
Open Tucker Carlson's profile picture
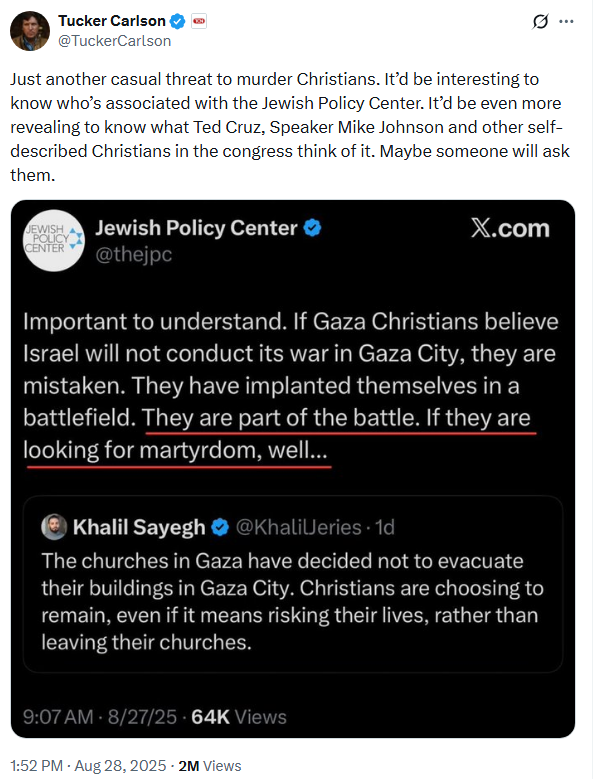[x=30, y=31]
